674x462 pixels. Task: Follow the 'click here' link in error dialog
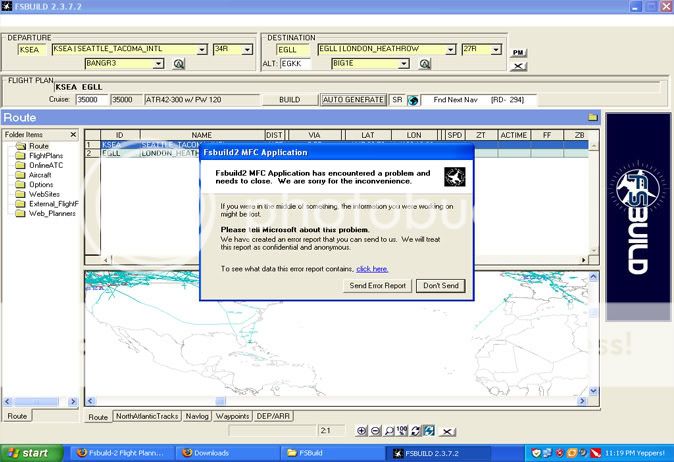(x=372, y=269)
